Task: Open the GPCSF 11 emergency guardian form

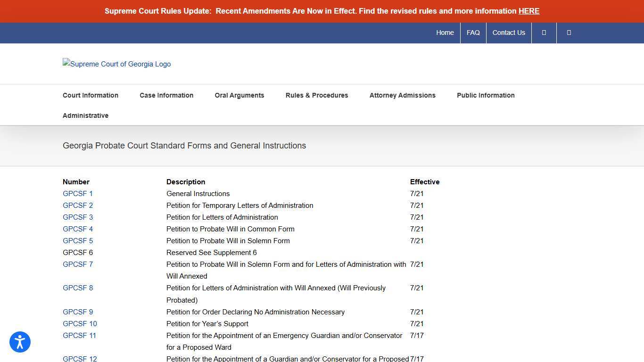Action: (x=79, y=336)
